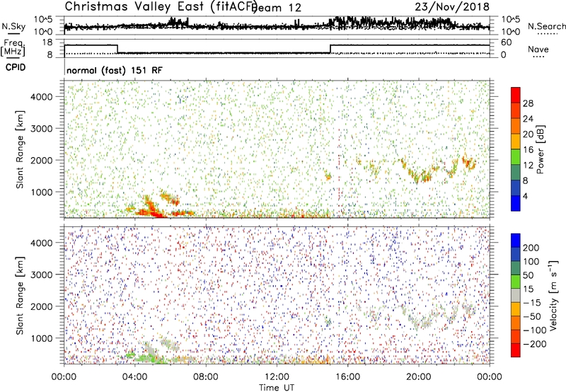Click the red bottom of the velocity color bar
This screenshot has height=392, width=566.
coord(516,350)
